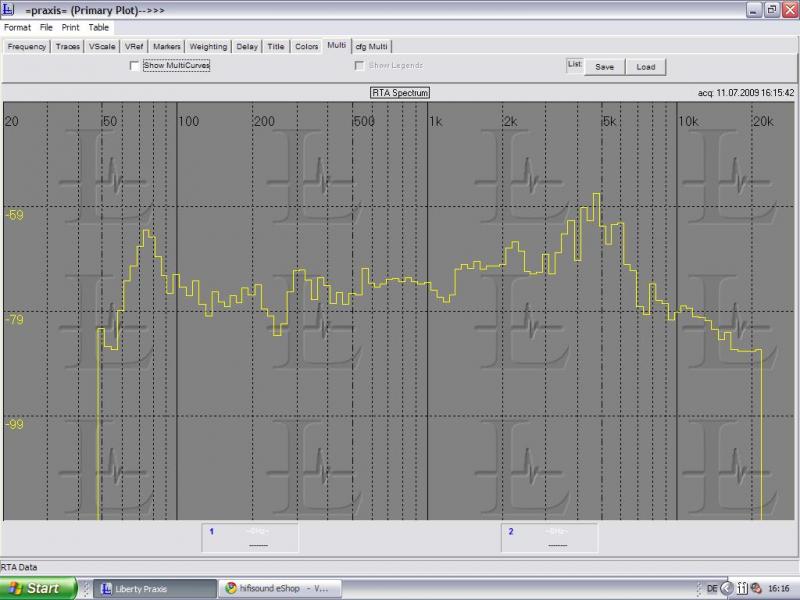Click the tray arrow to show hidden icons
Viewport: 800px width, 600px height.
click(727, 589)
